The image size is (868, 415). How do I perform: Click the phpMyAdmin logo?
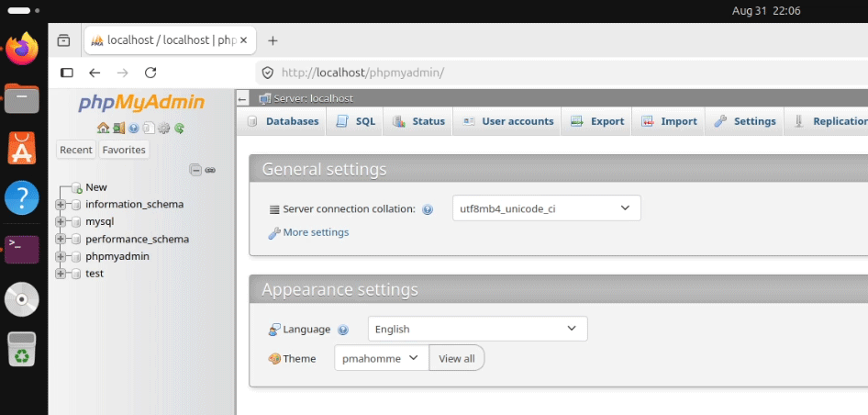(x=141, y=103)
